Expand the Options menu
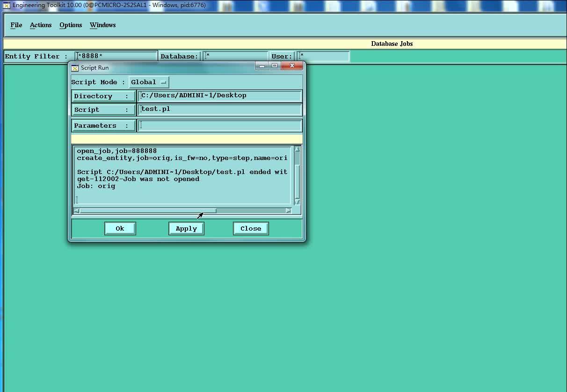The height and width of the screenshot is (392, 567). tap(71, 25)
